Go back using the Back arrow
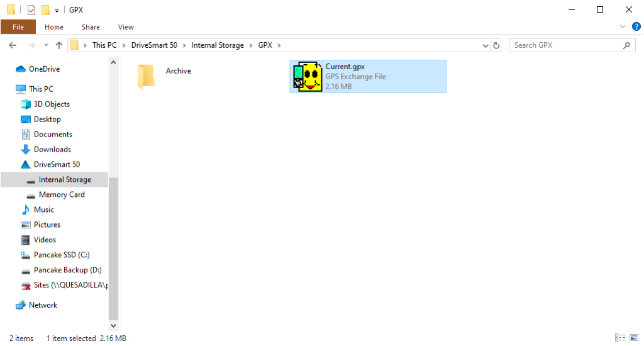This screenshot has height=346, width=644. pyautogui.click(x=13, y=45)
